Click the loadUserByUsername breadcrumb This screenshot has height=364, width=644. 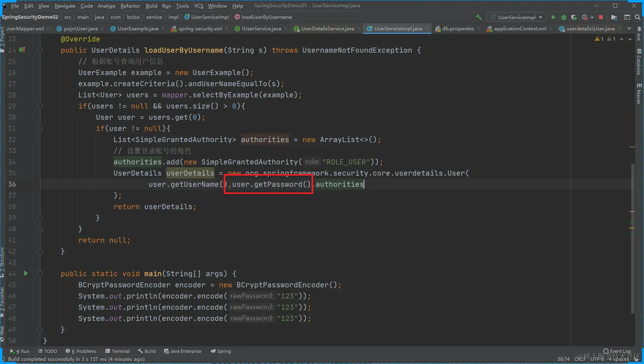(x=263, y=17)
